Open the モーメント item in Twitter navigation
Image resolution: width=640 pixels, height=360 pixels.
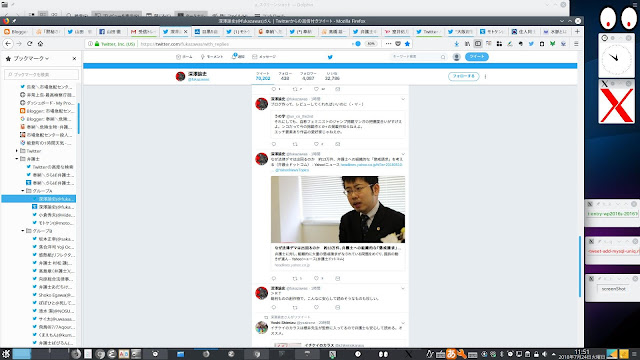point(211,57)
